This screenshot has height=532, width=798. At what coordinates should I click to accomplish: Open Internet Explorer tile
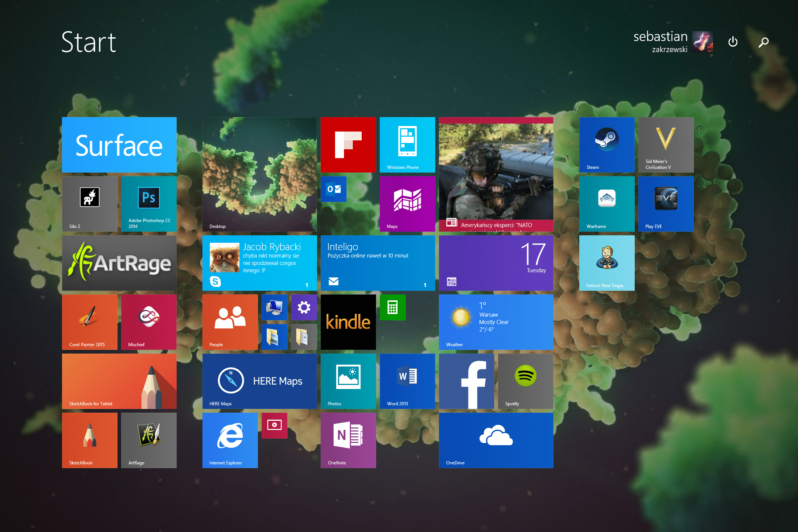point(230,440)
